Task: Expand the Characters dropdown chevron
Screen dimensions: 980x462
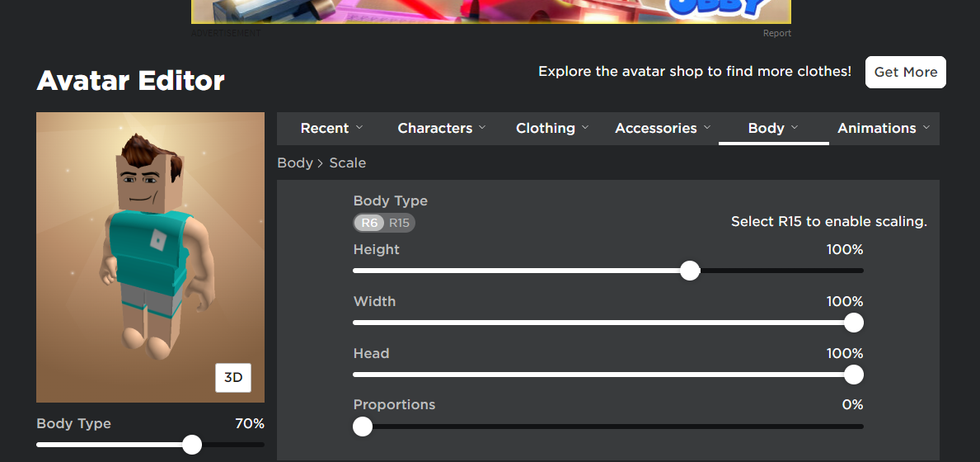Action: point(482,128)
